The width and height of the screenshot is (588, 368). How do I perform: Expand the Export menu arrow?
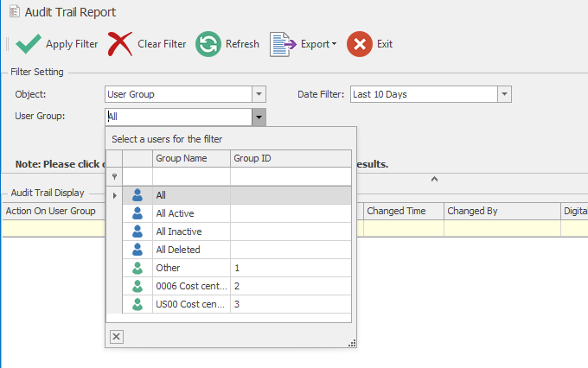click(x=334, y=45)
